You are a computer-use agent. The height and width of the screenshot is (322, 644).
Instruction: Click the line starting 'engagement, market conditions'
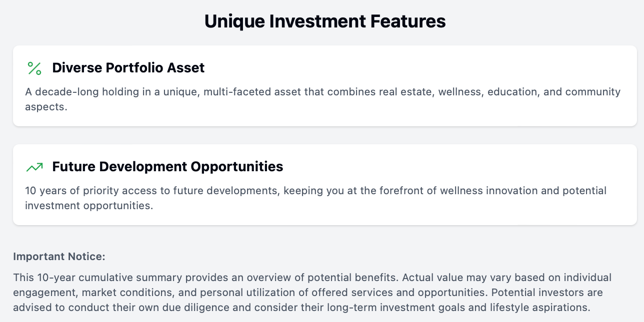[x=308, y=292]
